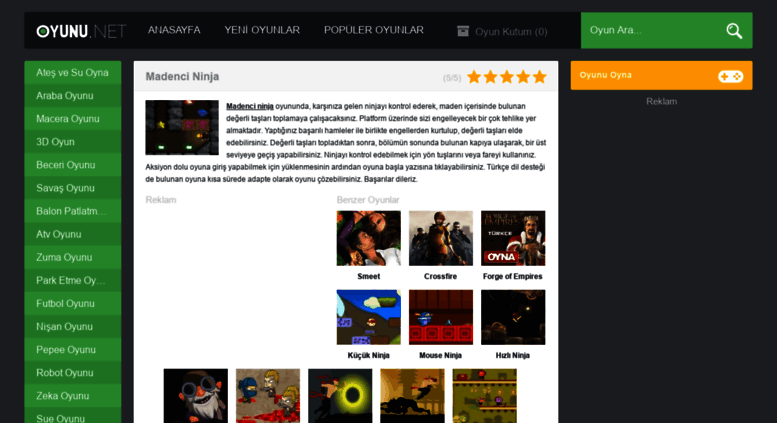
Task: Open POPÜLER OYUNLAR in the top navigation
Action: (374, 30)
